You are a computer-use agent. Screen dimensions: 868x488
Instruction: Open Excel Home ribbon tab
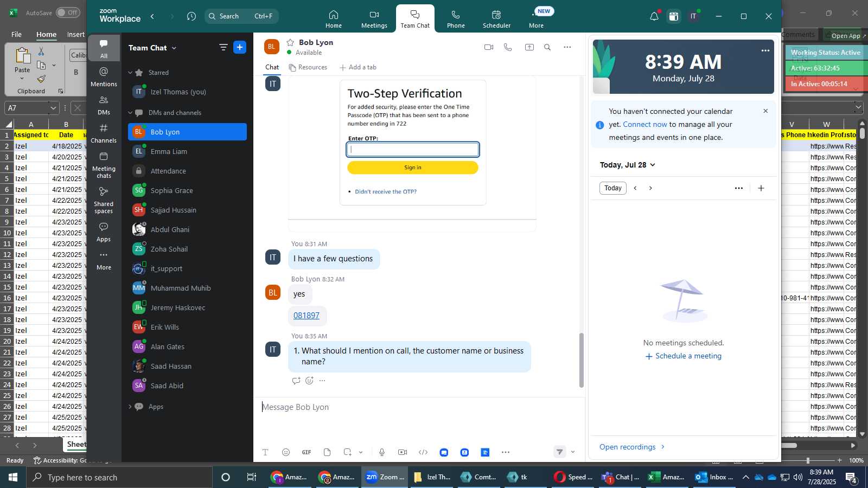(46, 34)
